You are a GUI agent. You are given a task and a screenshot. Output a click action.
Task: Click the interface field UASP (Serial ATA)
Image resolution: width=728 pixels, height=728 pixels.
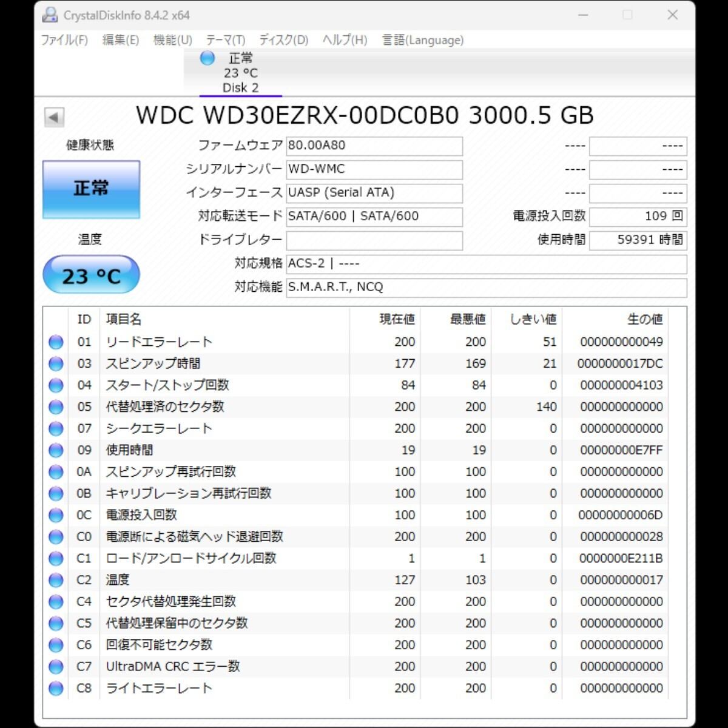click(x=374, y=193)
